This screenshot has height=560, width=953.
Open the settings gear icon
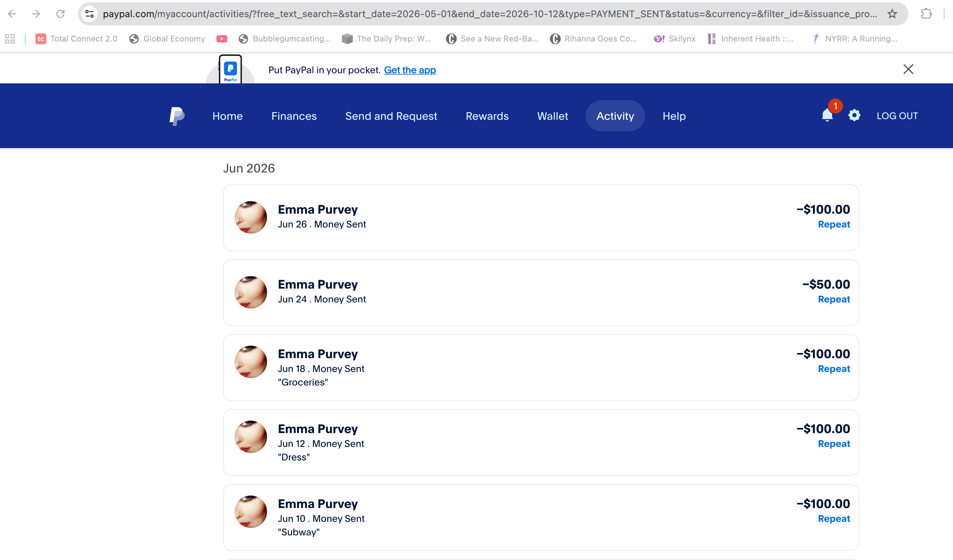(854, 115)
